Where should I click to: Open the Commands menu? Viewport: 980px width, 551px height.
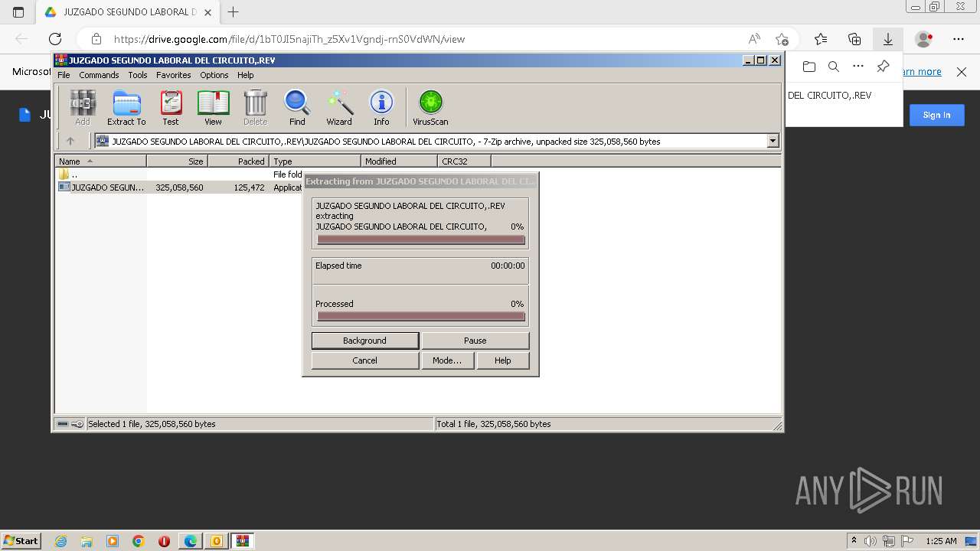(99, 75)
